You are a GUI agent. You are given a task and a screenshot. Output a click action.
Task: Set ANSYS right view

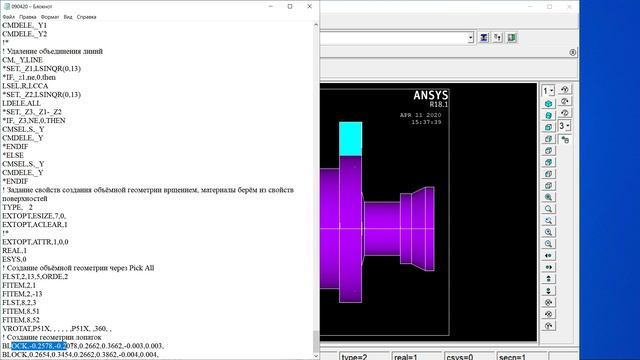click(548, 139)
